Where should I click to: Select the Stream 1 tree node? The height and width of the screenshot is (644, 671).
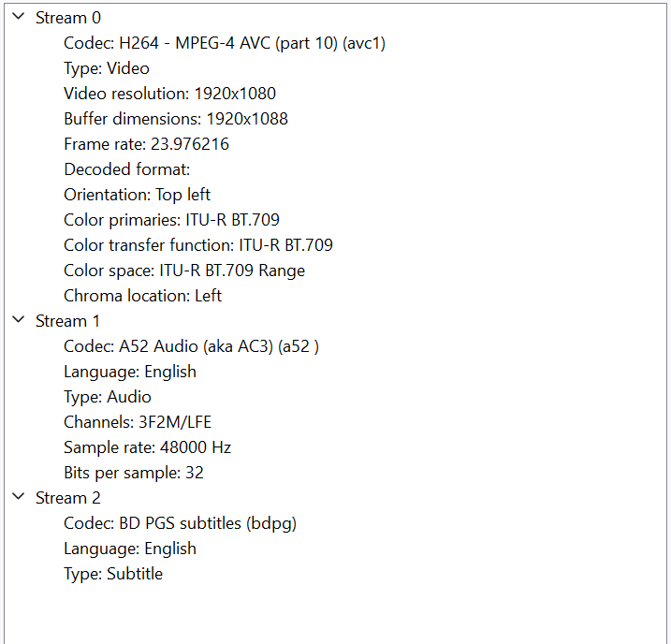coord(67,321)
